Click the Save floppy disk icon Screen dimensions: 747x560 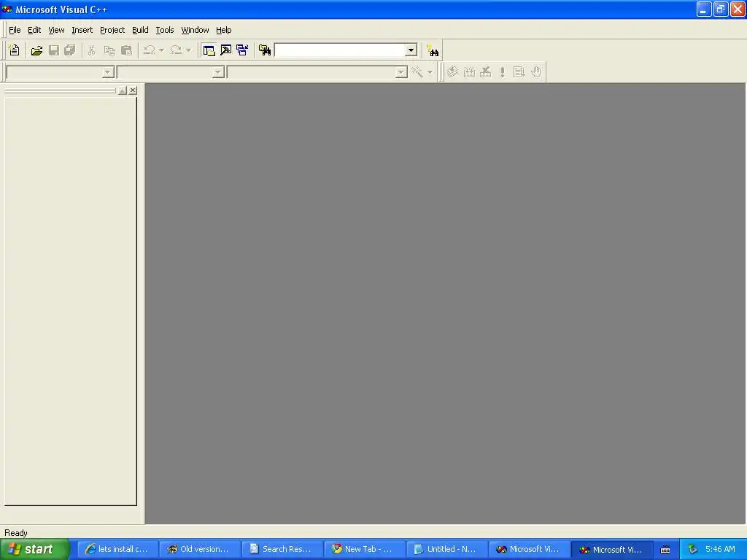(54, 50)
